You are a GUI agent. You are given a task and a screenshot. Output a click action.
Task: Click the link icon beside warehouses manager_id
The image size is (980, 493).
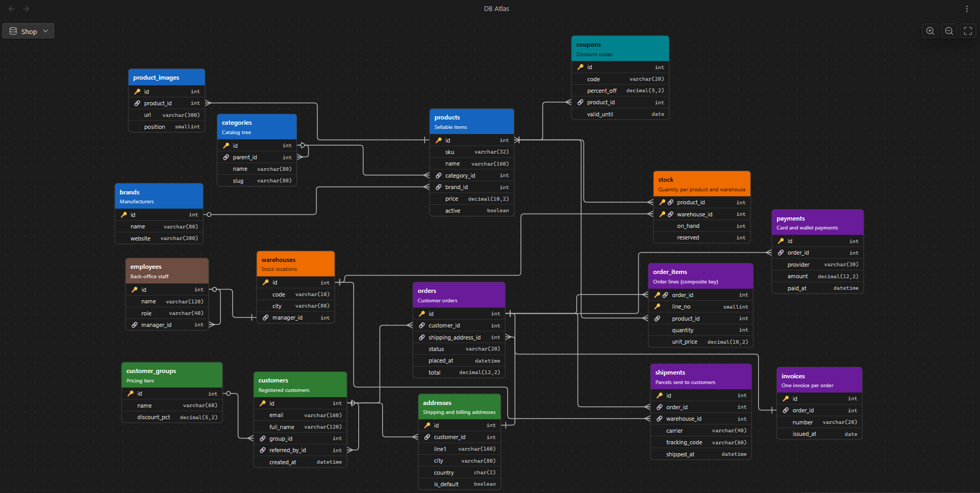[x=266, y=317]
